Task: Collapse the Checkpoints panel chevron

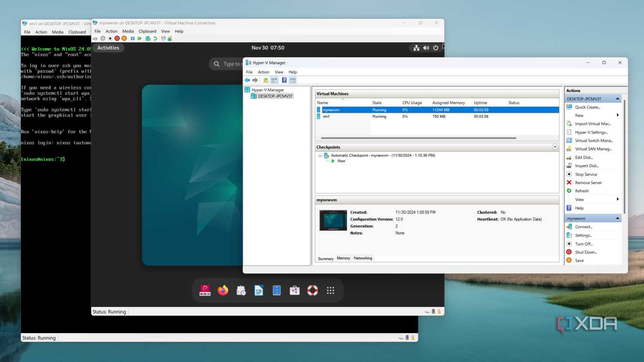Action: [555, 147]
